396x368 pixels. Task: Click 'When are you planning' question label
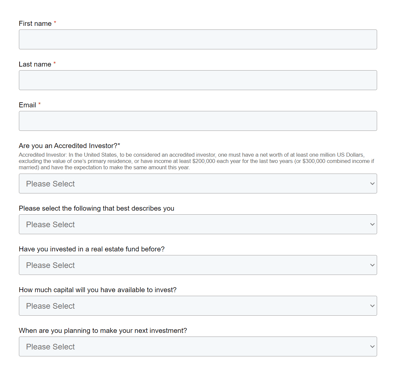tap(103, 331)
